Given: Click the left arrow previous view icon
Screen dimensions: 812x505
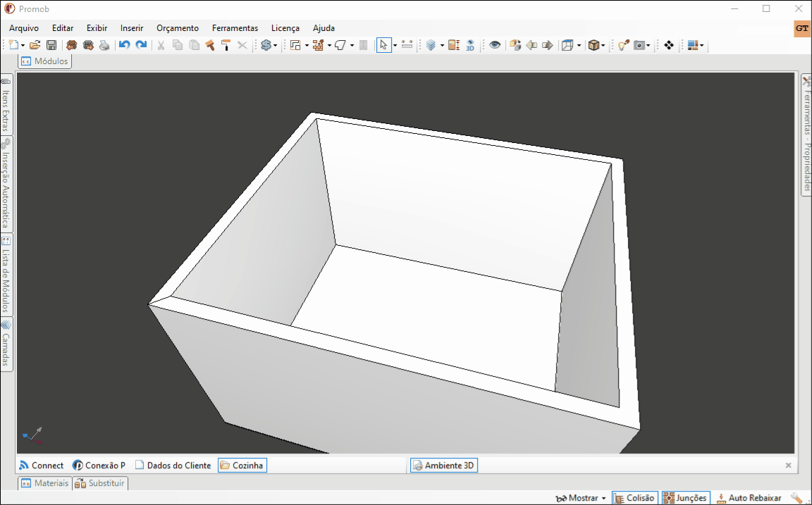Looking at the screenshot, I should coord(531,45).
